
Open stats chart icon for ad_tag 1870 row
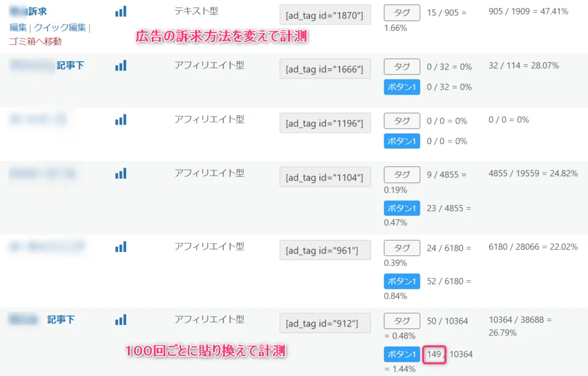pos(121,11)
